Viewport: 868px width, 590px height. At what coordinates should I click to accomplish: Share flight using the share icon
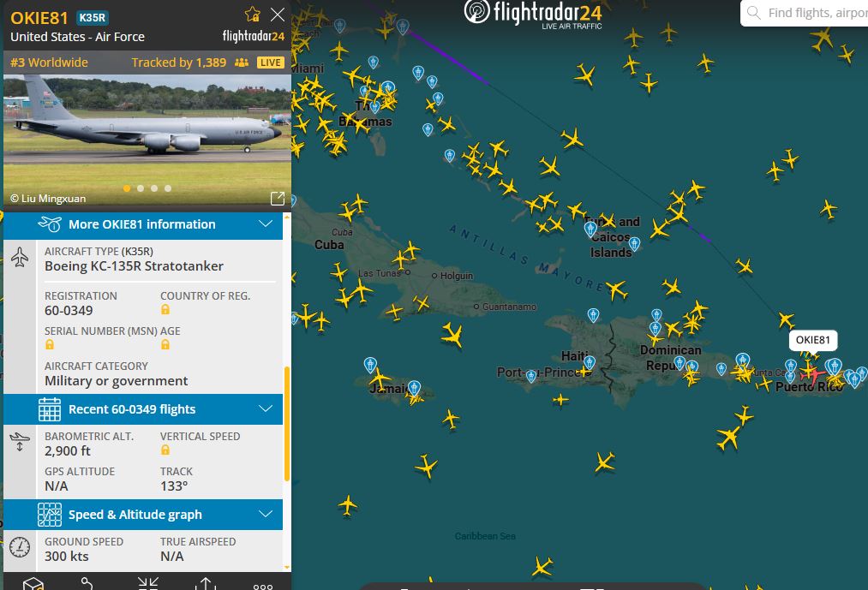[206, 584]
